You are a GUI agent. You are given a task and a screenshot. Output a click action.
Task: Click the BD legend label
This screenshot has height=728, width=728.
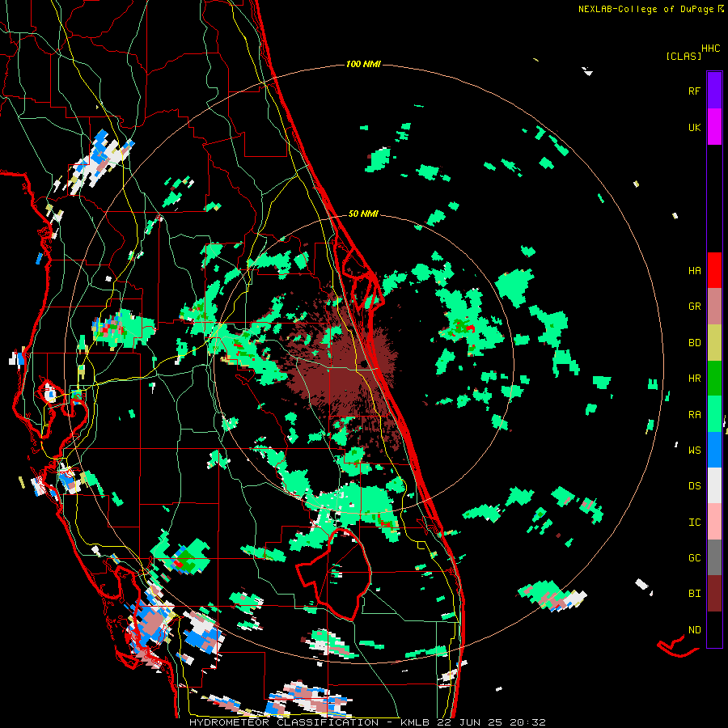694,343
